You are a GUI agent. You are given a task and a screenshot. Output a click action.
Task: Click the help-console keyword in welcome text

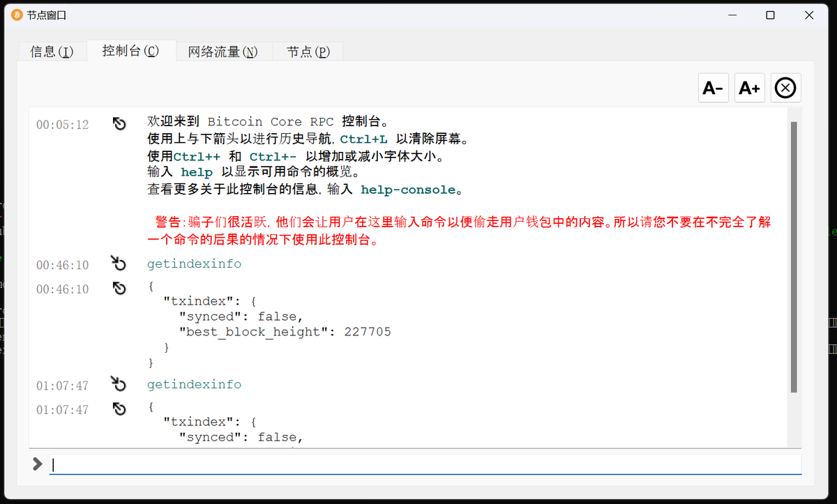(408, 190)
